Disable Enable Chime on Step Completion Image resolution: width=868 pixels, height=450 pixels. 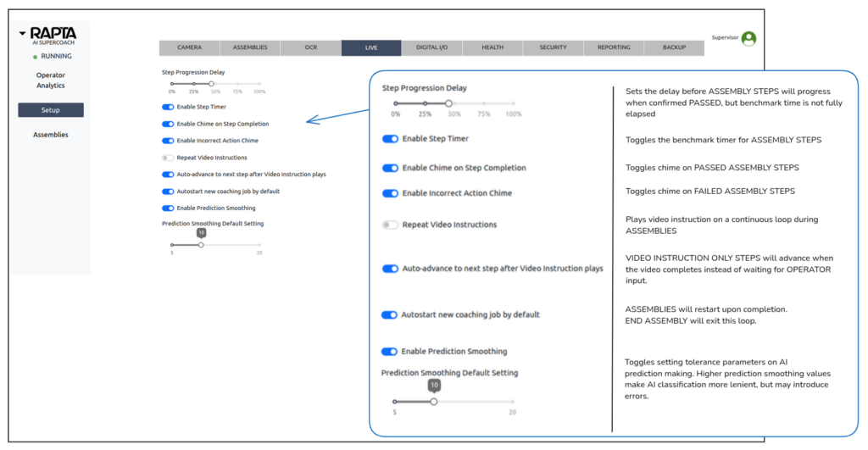[x=168, y=124]
